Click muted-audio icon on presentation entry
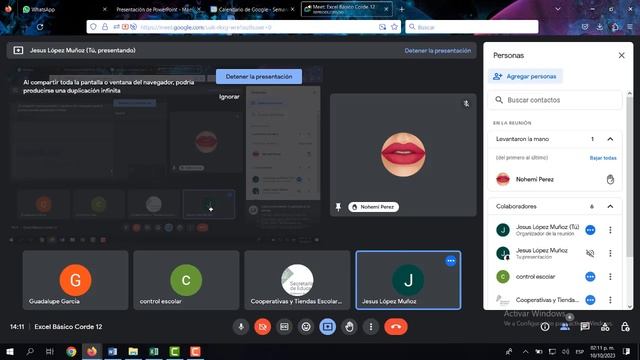 point(590,253)
